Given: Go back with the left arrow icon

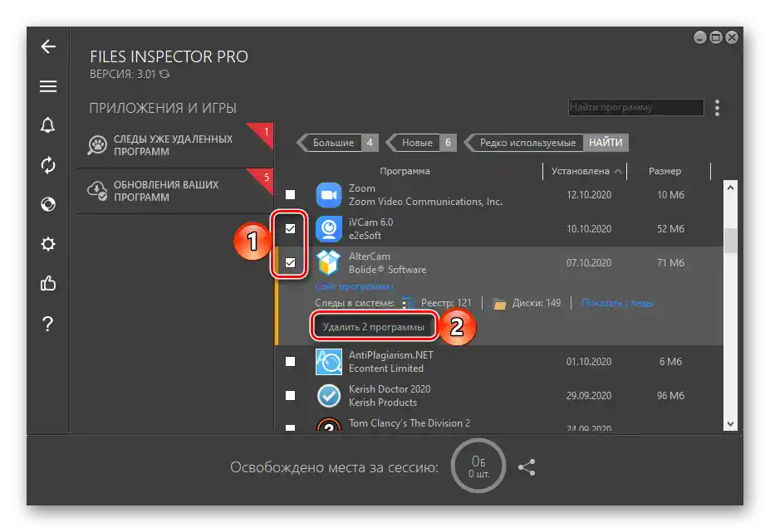Looking at the screenshot, I should coord(48,46).
